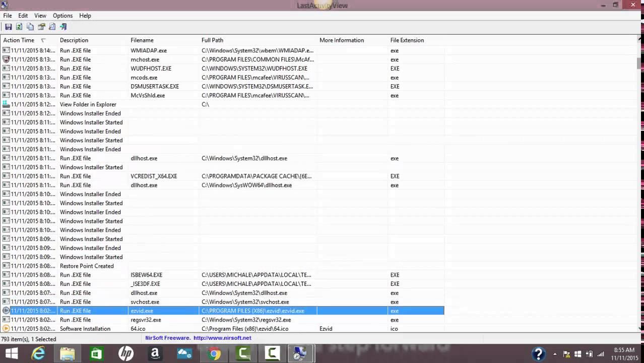Select the regsvr32.exe row
Screen dimensions: 644x363
(x=222, y=320)
